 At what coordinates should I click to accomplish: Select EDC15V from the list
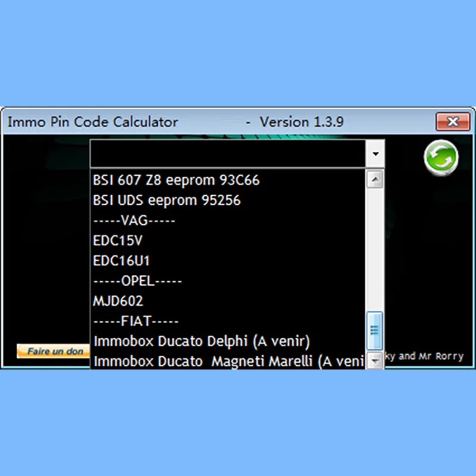(x=228, y=240)
